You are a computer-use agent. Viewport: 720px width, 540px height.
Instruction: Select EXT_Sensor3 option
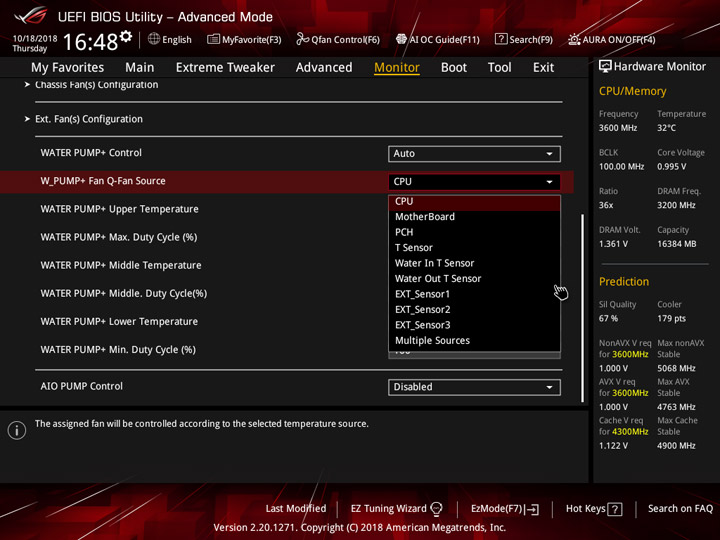[474, 325]
